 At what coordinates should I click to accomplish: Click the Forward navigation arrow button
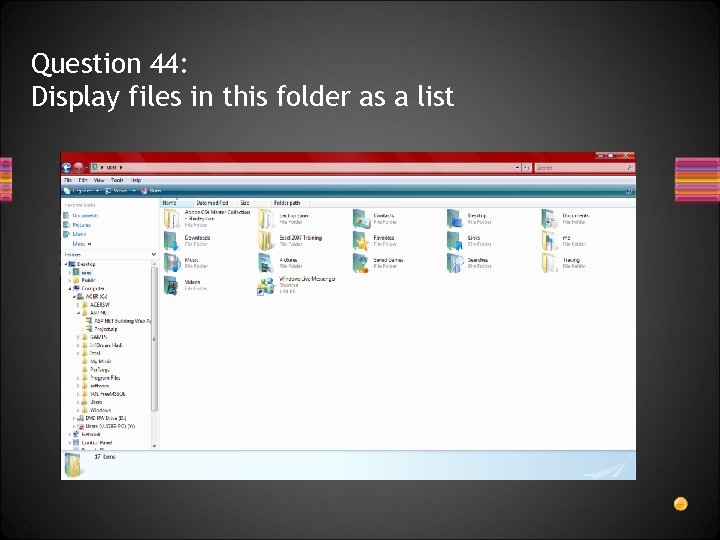78,168
